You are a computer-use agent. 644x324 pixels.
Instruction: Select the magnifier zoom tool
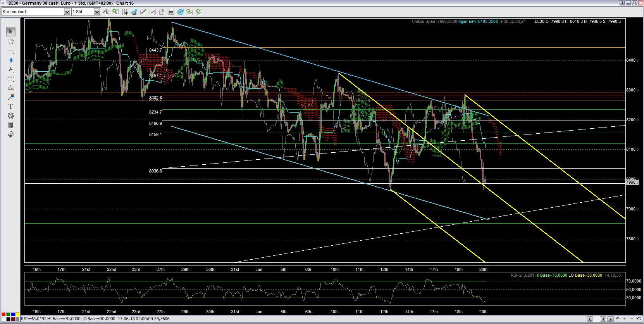[x=11, y=69]
